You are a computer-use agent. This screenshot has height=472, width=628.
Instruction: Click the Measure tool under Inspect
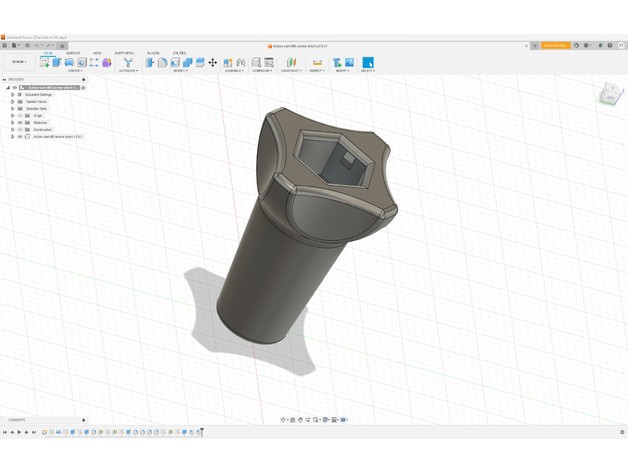[x=317, y=62]
